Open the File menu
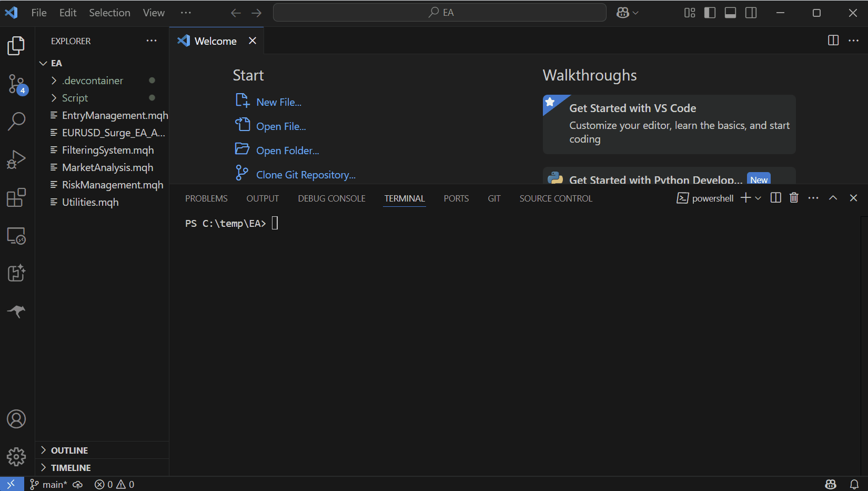 pyautogui.click(x=39, y=13)
